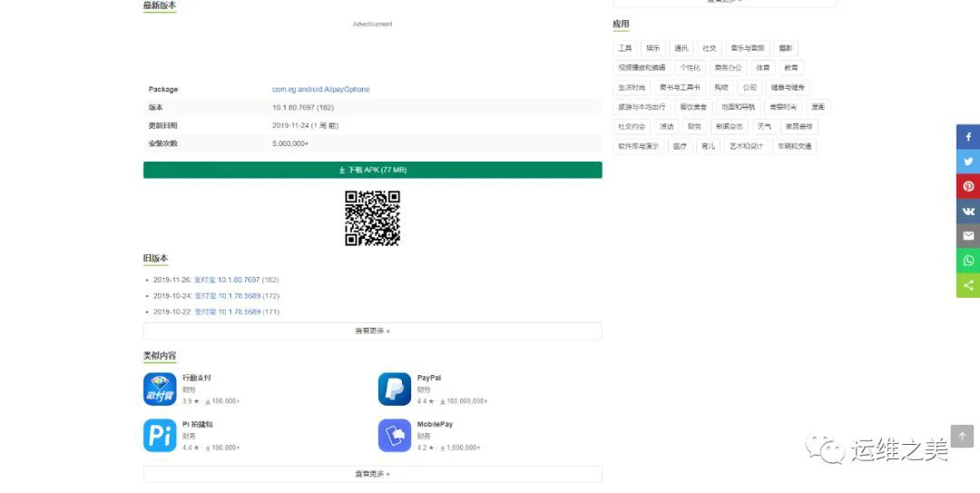Go to the 医疗 category
980x493 pixels.
point(681,146)
